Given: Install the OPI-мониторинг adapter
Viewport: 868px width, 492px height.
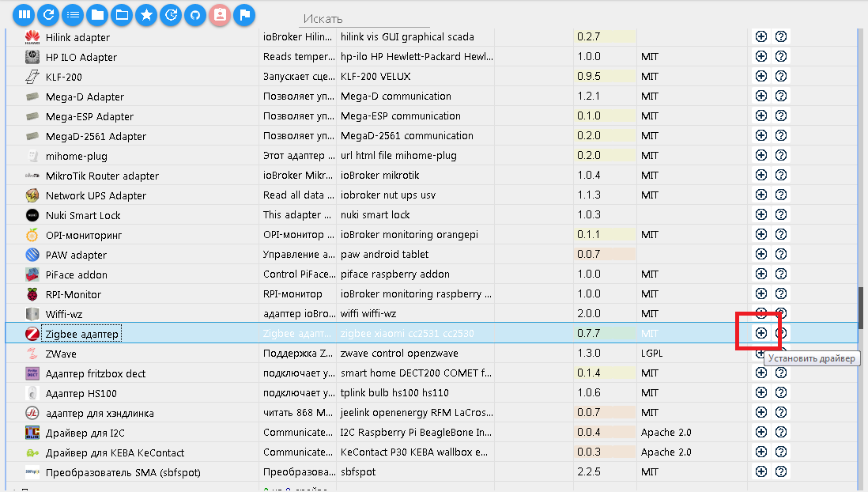Looking at the screenshot, I should 761,234.
